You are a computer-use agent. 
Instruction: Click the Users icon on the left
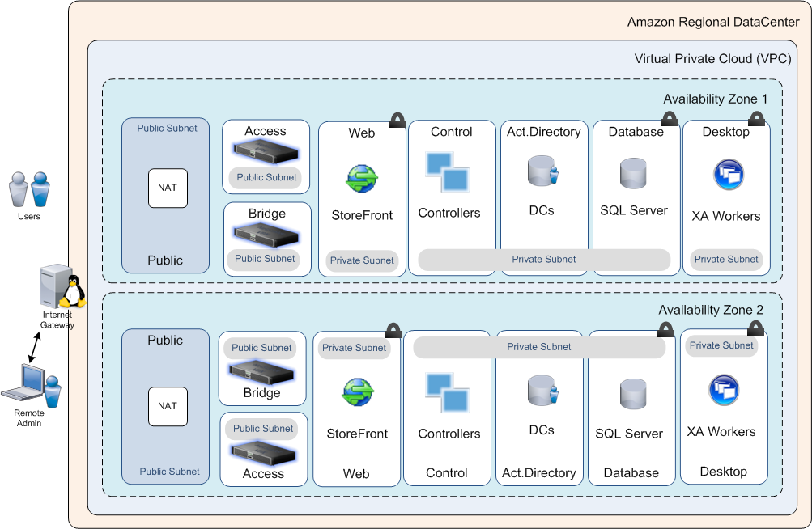point(29,189)
